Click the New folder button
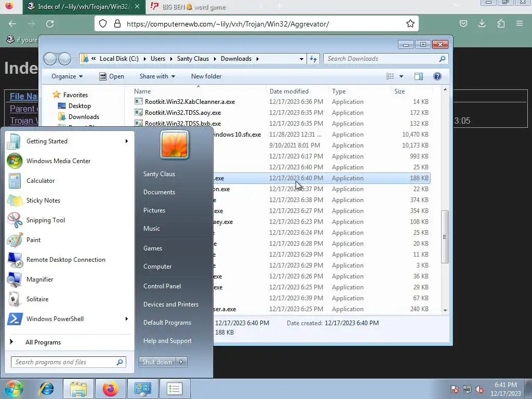The width and height of the screenshot is (532, 399). click(206, 76)
